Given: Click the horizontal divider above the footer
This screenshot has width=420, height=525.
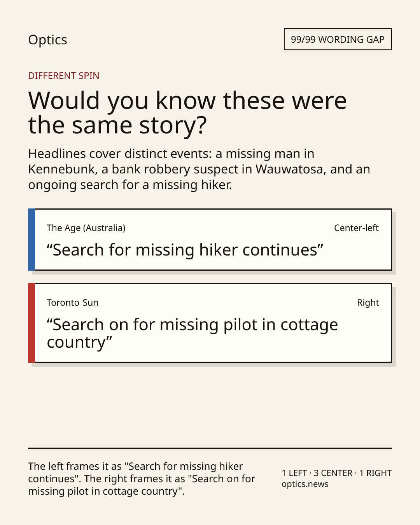Looking at the screenshot, I should coord(210,448).
